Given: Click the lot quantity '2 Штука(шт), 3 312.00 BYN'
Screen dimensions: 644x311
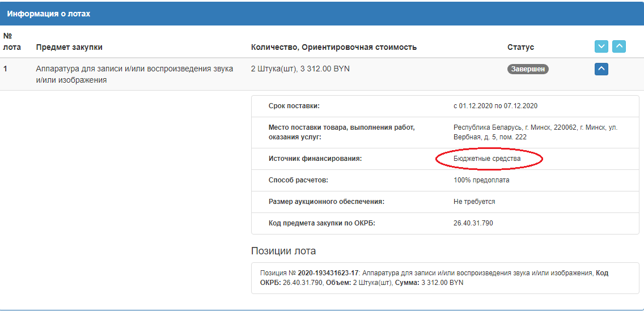Looking at the screenshot, I should (300, 69).
